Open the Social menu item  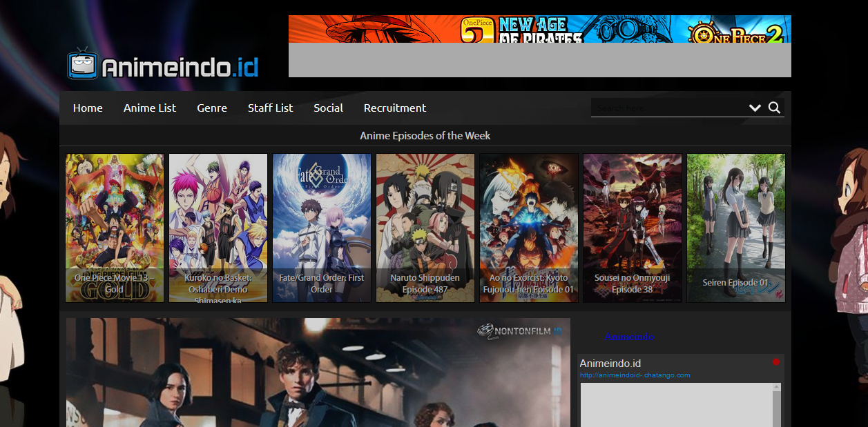pyautogui.click(x=328, y=108)
